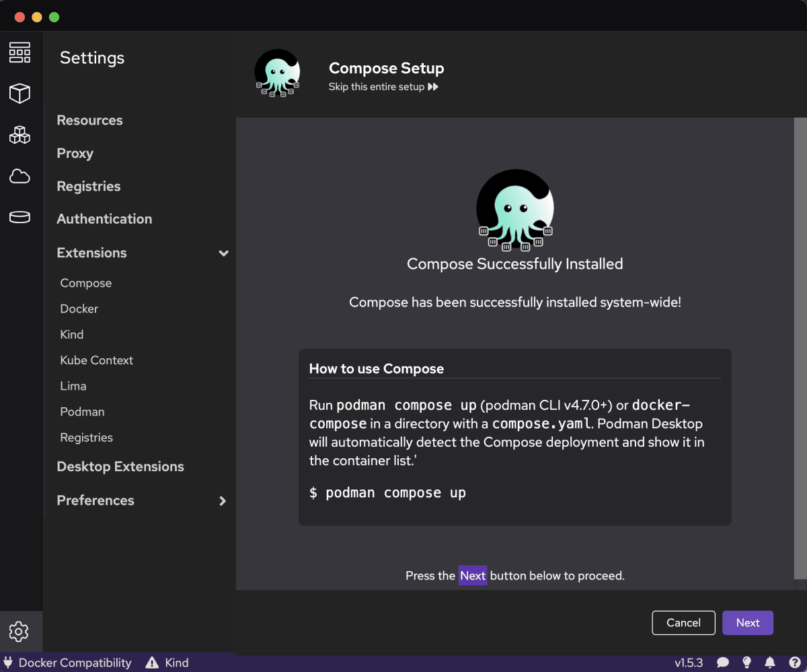Select Registries under Extensions
This screenshot has height=672, width=807.
87,437
